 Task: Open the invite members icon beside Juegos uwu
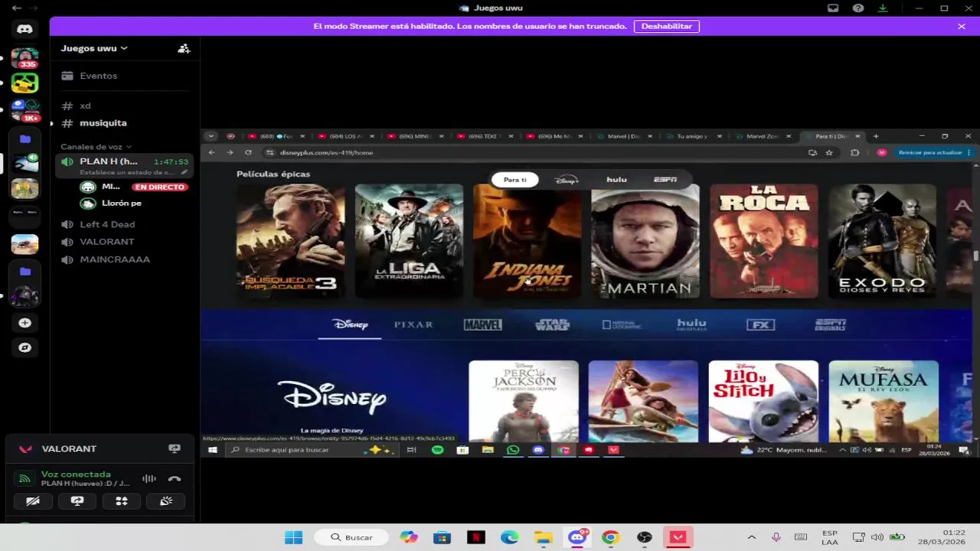click(x=184, y=48)
